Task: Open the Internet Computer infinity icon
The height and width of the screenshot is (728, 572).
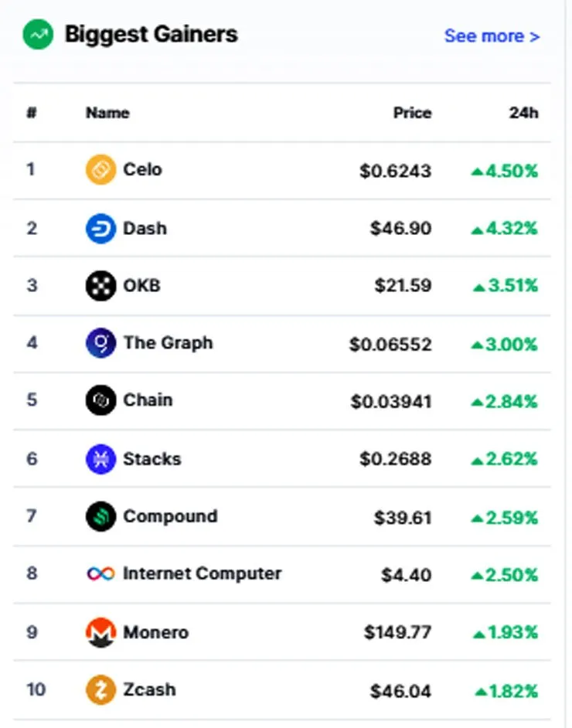Action: [x=100, y=574]
